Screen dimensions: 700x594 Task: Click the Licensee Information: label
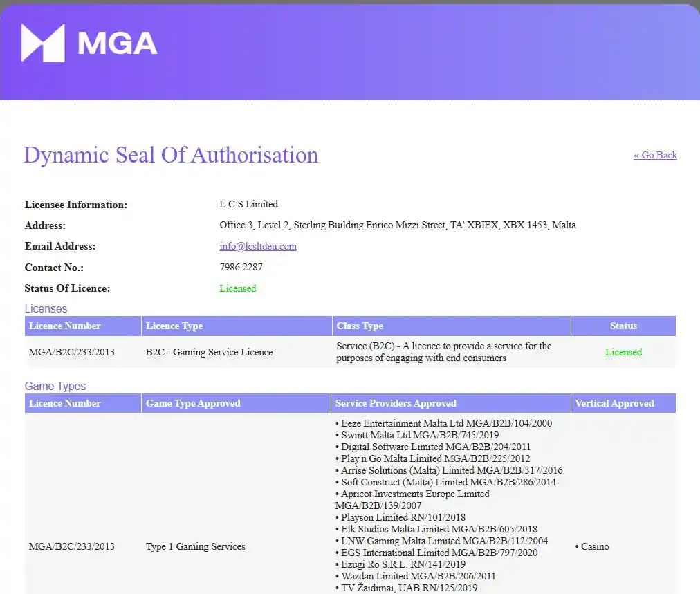coord(76,205)
